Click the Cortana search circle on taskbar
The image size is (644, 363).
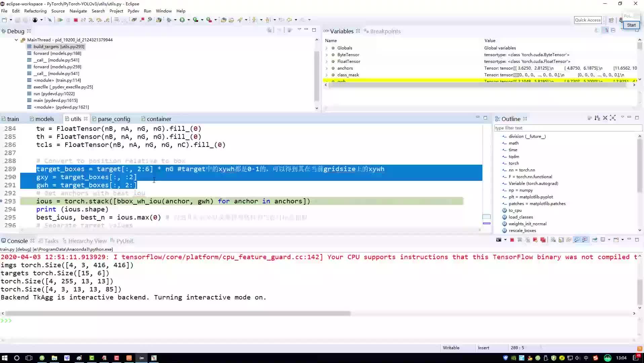tap(17, 358)
